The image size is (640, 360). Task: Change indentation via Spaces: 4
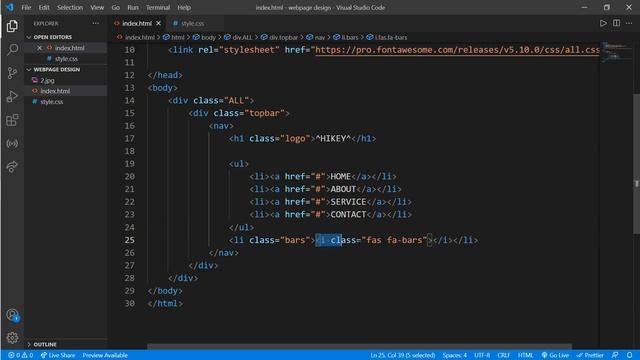point(454,355)
